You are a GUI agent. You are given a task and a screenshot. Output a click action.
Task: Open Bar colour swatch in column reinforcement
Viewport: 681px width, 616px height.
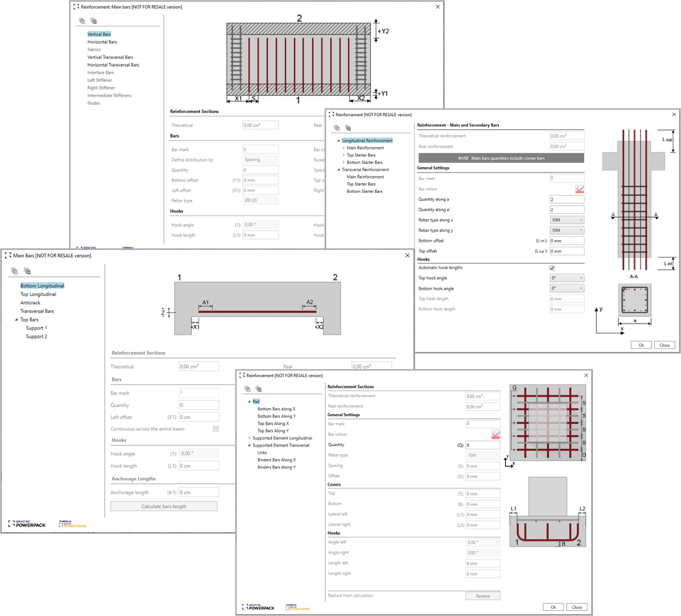tap(579, 189)
